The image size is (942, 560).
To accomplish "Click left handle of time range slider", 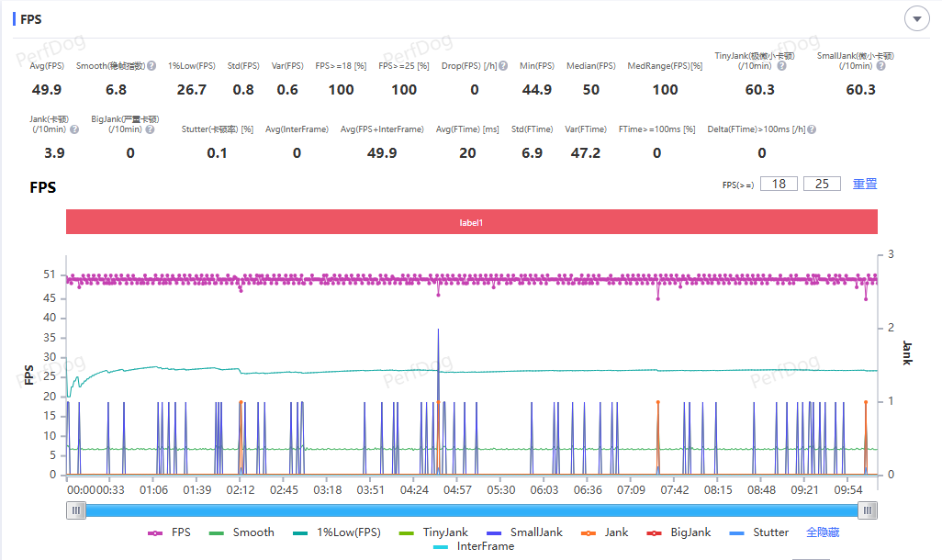I will coord(75,510).
